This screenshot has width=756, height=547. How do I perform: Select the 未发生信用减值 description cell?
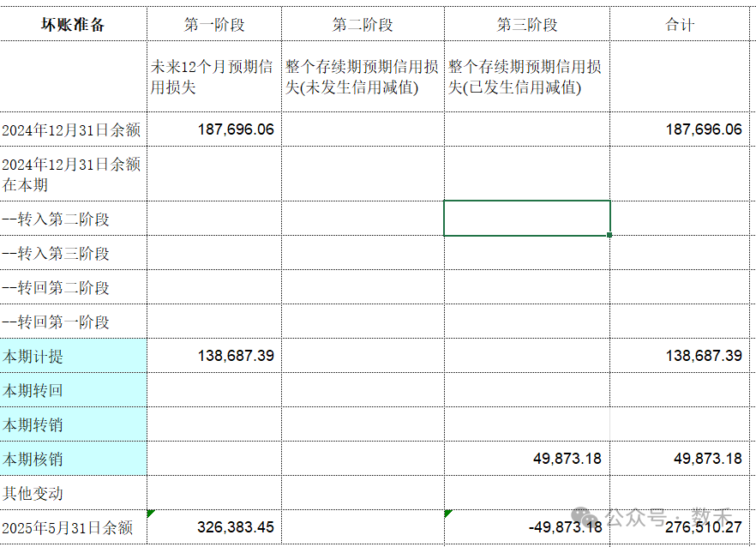(363, 76)
